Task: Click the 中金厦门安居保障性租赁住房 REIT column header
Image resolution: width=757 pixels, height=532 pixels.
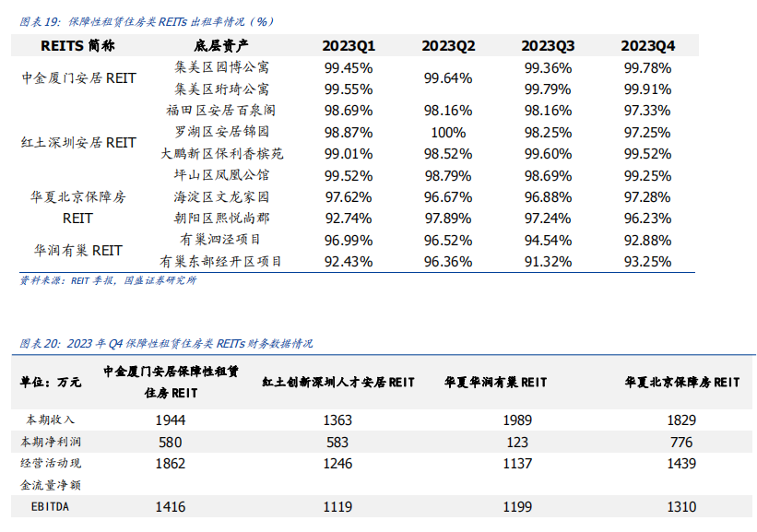Action: point(171,382)
